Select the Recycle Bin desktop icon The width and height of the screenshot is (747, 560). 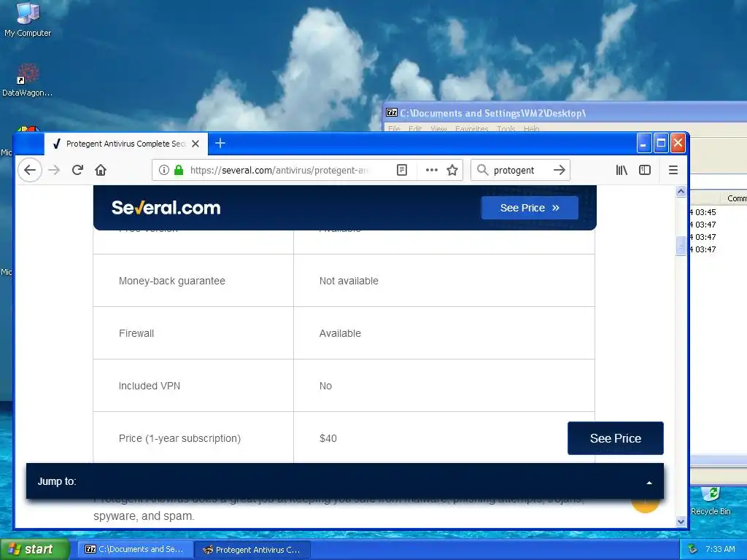coord(711,500)
